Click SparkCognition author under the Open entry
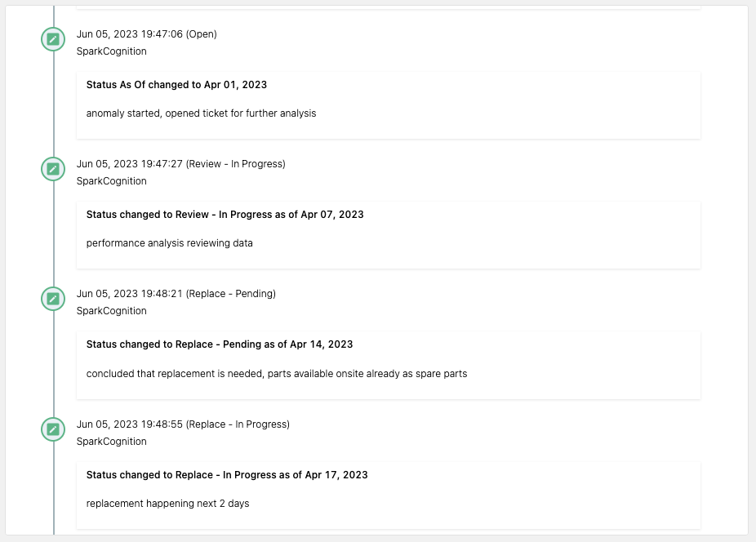 (x=111, y=51)
